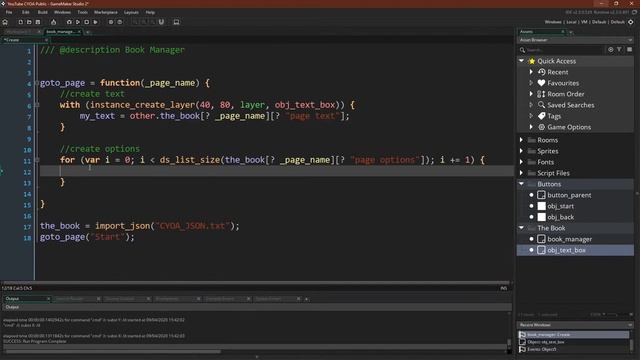Open the target manager crosshair icon

point(631,22)
